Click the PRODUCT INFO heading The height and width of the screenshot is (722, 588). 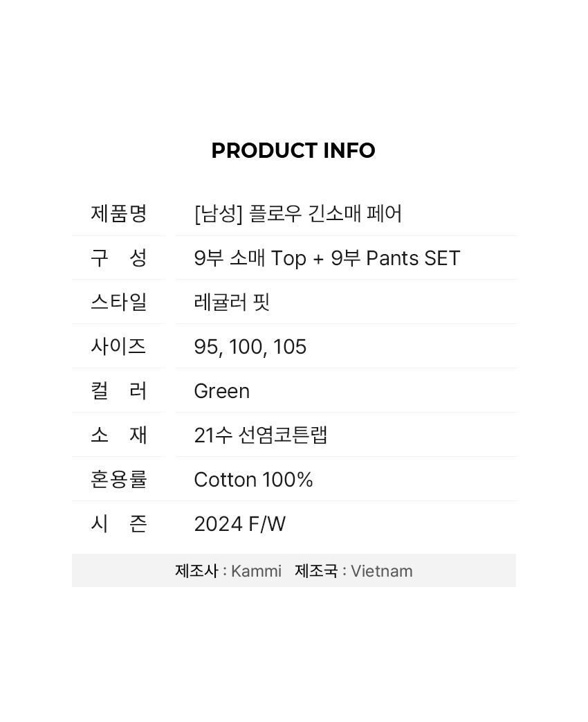(293, 151)
